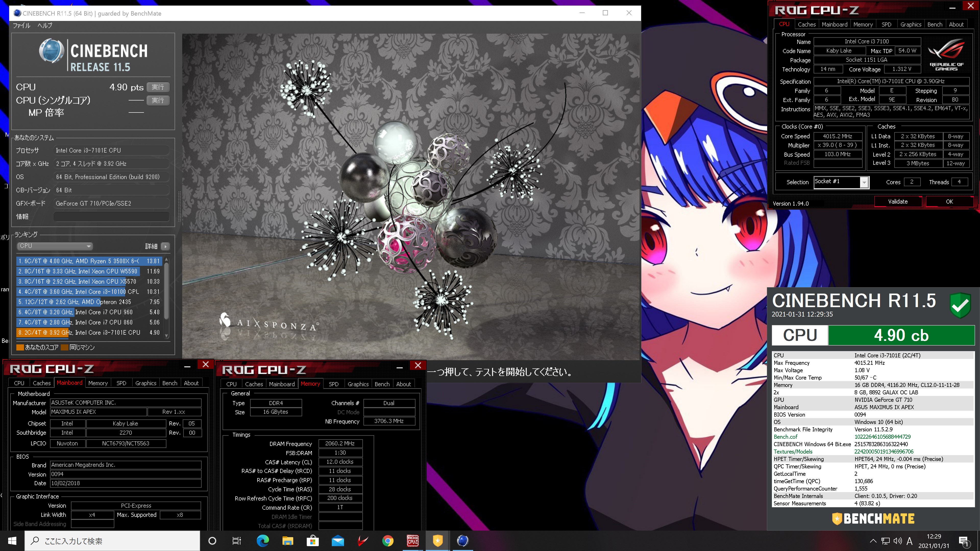Open Windows Start menu
The height and width of the screenshot is (551, 980).
click(12, 541)
